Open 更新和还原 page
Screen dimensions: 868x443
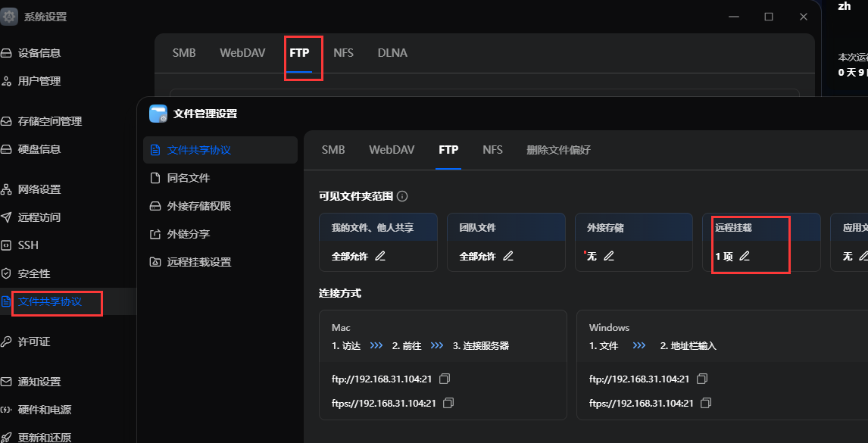pos(44,438)
